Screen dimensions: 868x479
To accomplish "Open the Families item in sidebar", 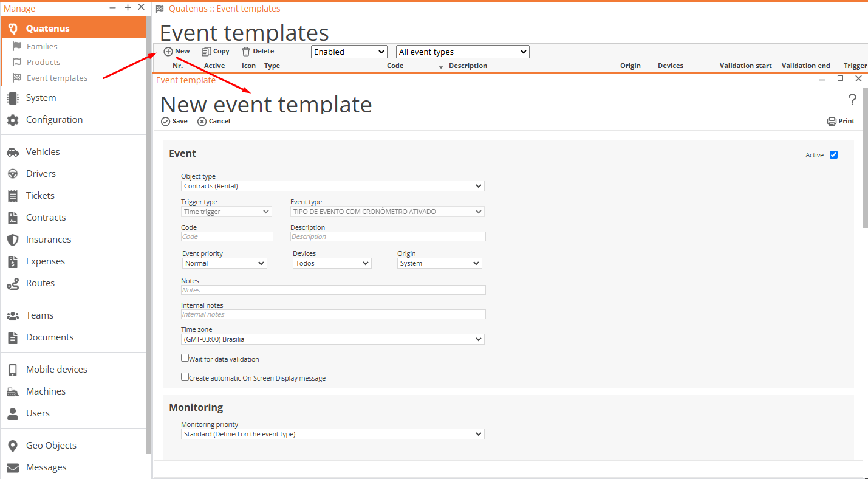I will pyautogui.click(x=42, y=46).
